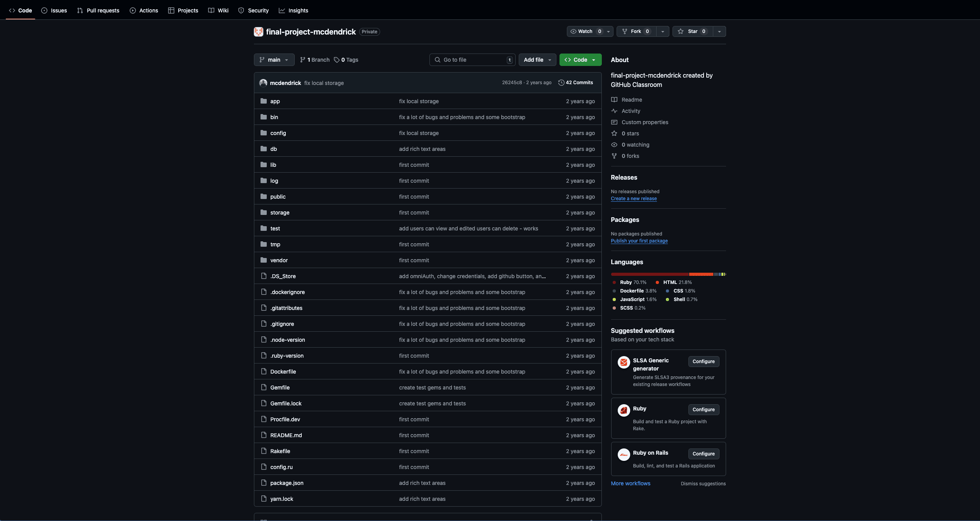Configure the Ruby on Rails workflow
980x521 pixels.
pos(704,454)
